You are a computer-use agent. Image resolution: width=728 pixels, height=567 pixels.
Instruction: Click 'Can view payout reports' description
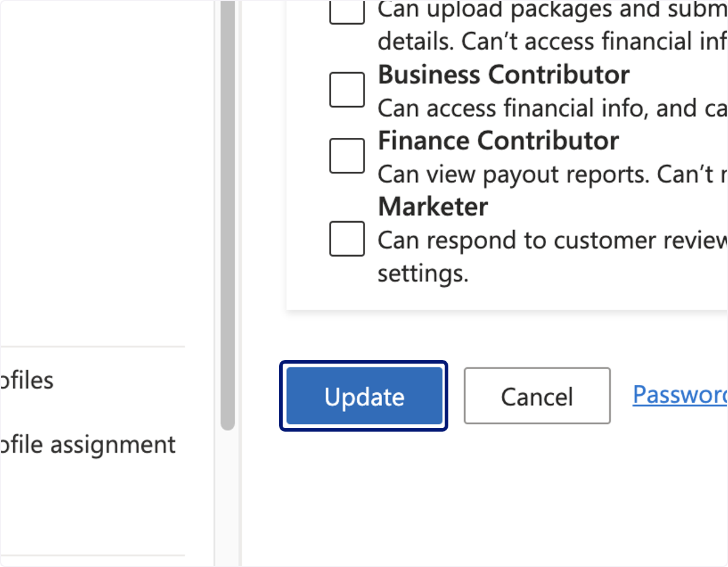click(553, 174)
